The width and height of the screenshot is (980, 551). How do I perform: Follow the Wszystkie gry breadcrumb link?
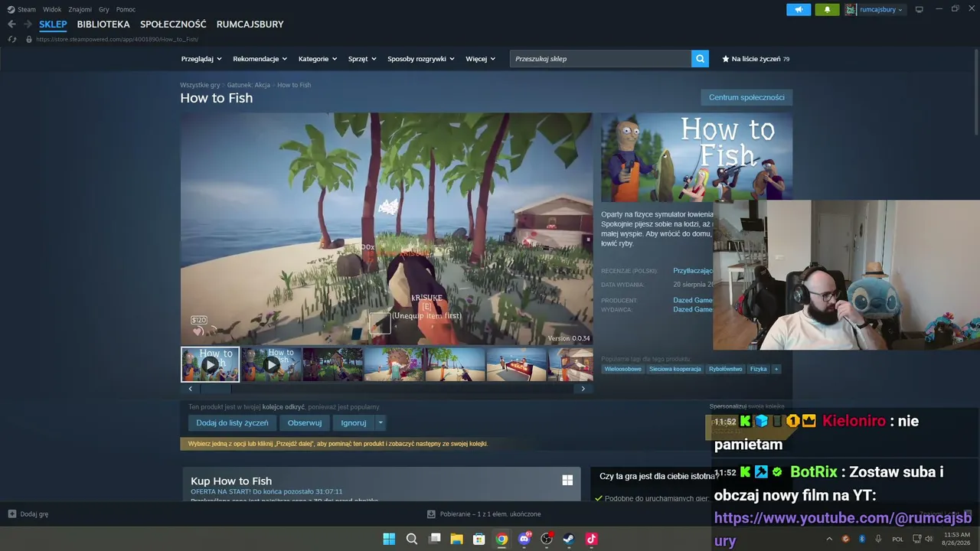pyautogui.click(x=200, y=85)
